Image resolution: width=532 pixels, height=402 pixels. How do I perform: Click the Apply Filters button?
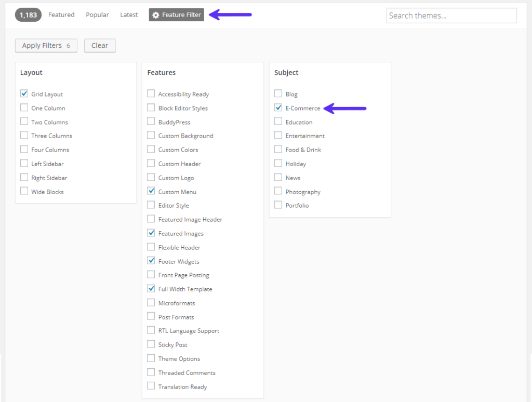46,46
